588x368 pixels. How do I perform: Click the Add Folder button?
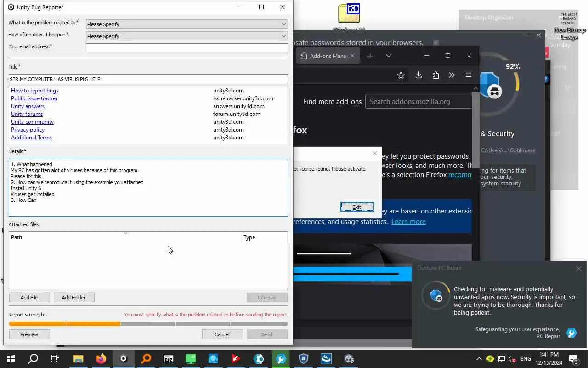pyautogui.click(x=74, y=298)
